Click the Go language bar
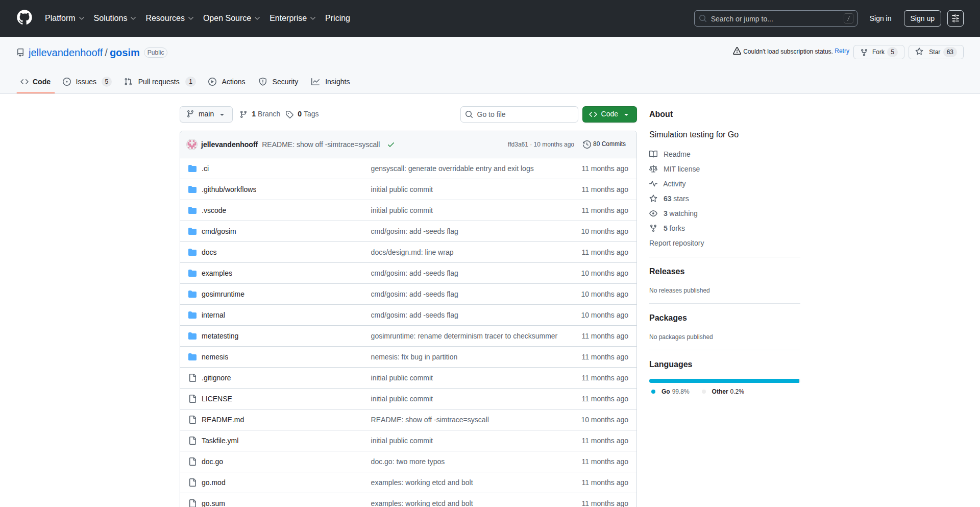Screen dimensions: 980x507 coord(723,381)
